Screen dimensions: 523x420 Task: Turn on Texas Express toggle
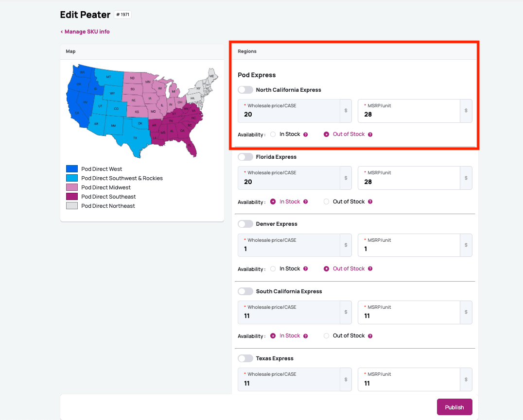(245, 358)
